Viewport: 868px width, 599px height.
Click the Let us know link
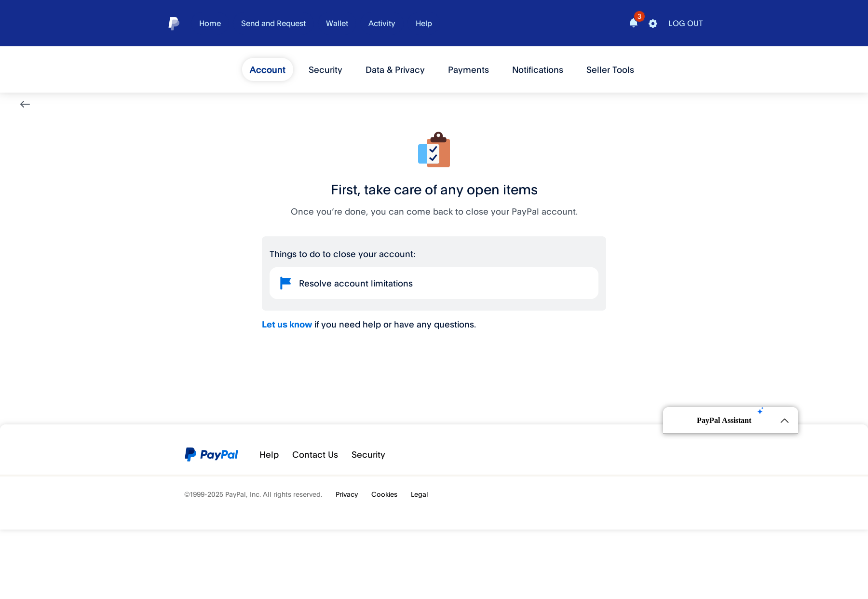coord(287,325)
